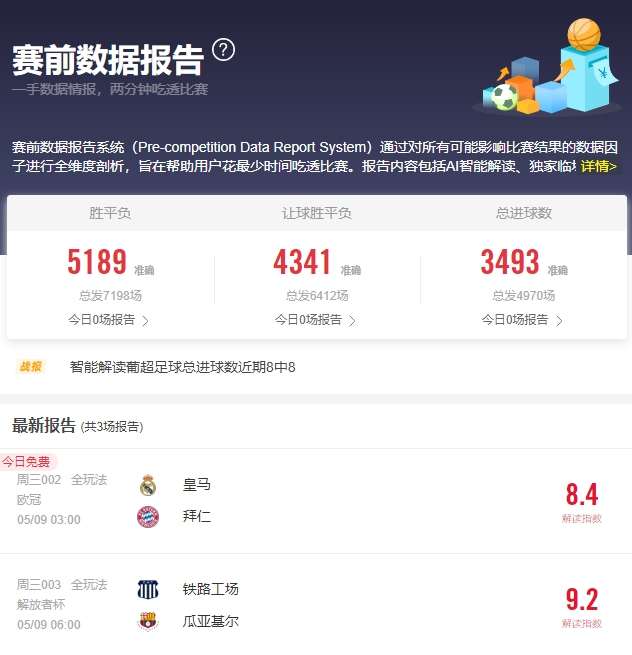
Task: Open the yellow 详情> link
Action: pos(599,166)
